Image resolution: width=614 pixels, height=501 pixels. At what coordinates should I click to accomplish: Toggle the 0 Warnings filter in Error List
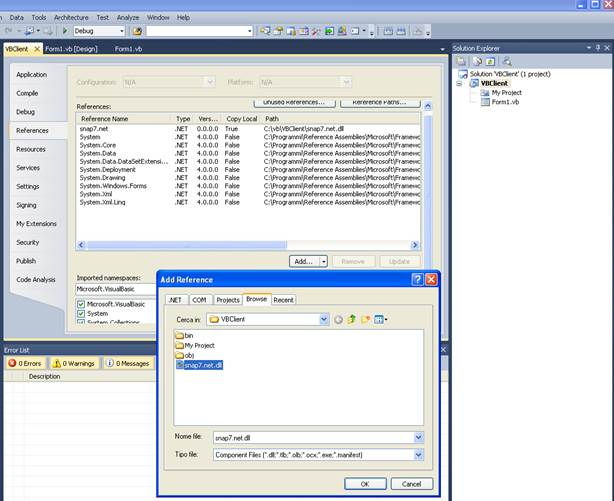[74, 364]
